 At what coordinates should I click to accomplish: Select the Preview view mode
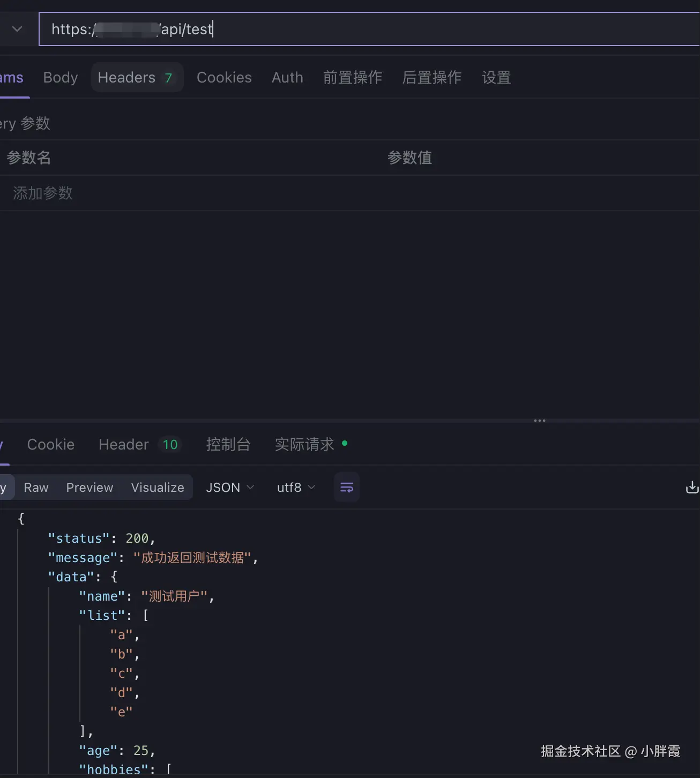point(90,488)
